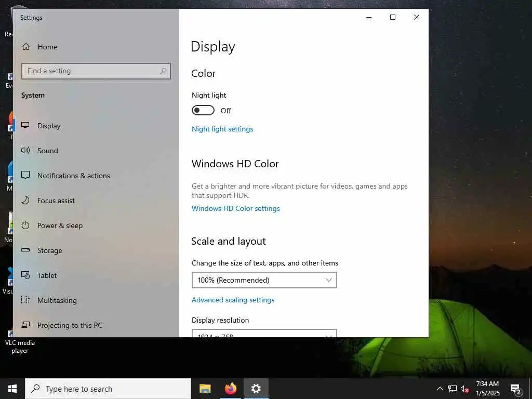
Task: Open the 100% (Recommended) scaling dropdown
Action: point(264,280)
